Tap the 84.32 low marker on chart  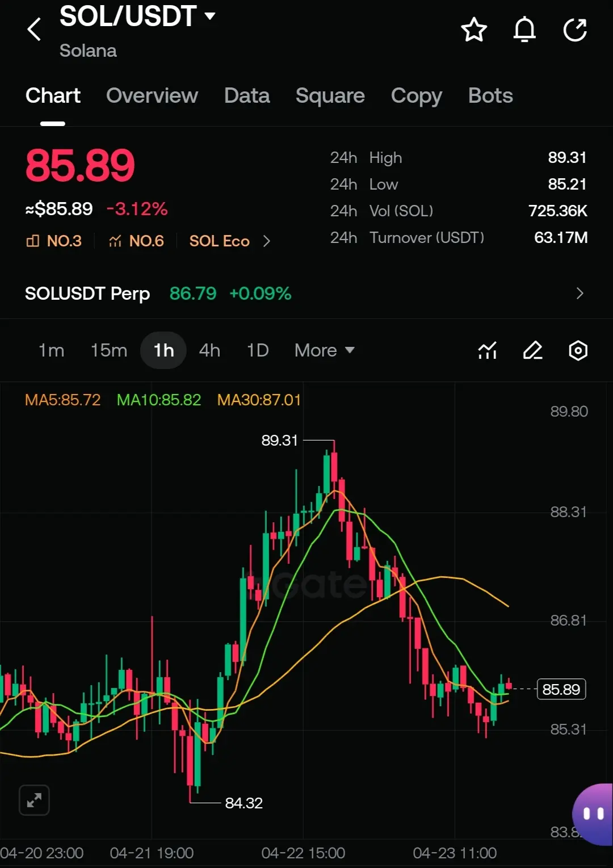click(243, 803)
